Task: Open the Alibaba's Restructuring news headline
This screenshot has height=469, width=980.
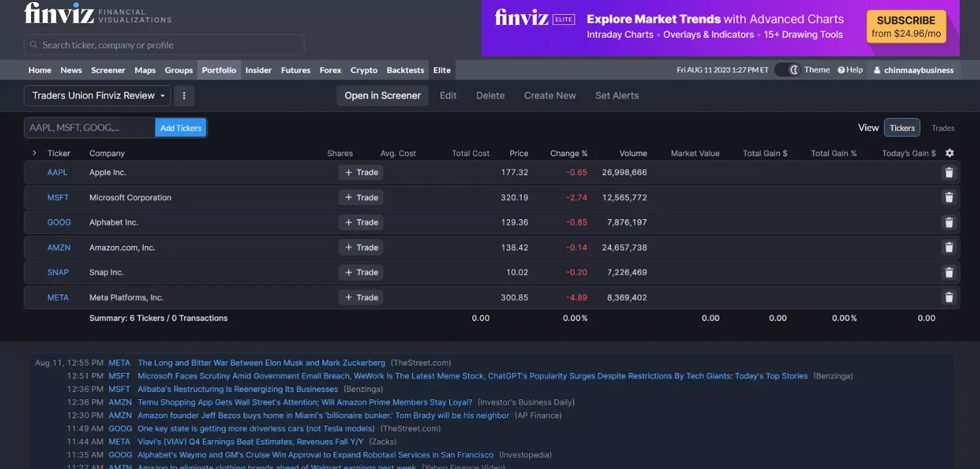Action: click(238, 389)
